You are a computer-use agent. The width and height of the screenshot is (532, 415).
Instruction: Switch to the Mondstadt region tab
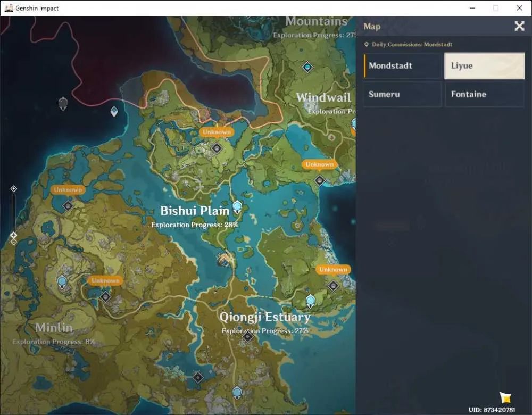pyautogui.click(x=403, y=65)
